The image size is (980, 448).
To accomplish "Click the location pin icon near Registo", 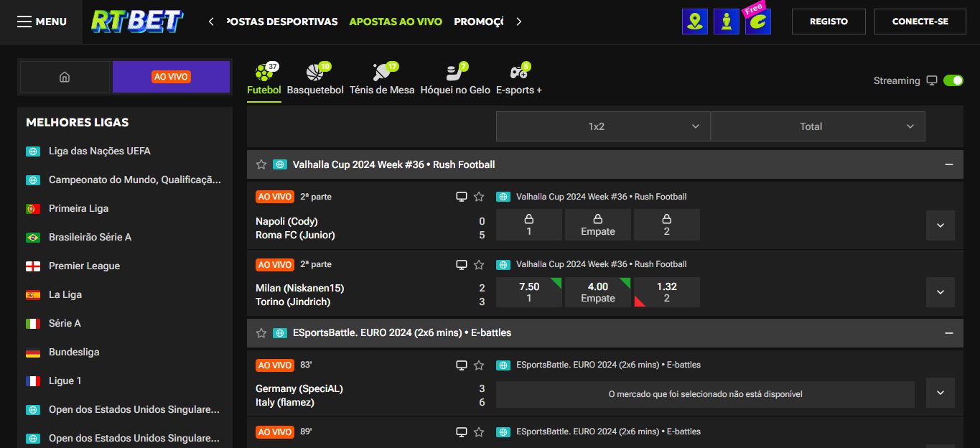I will coord(694,21).
